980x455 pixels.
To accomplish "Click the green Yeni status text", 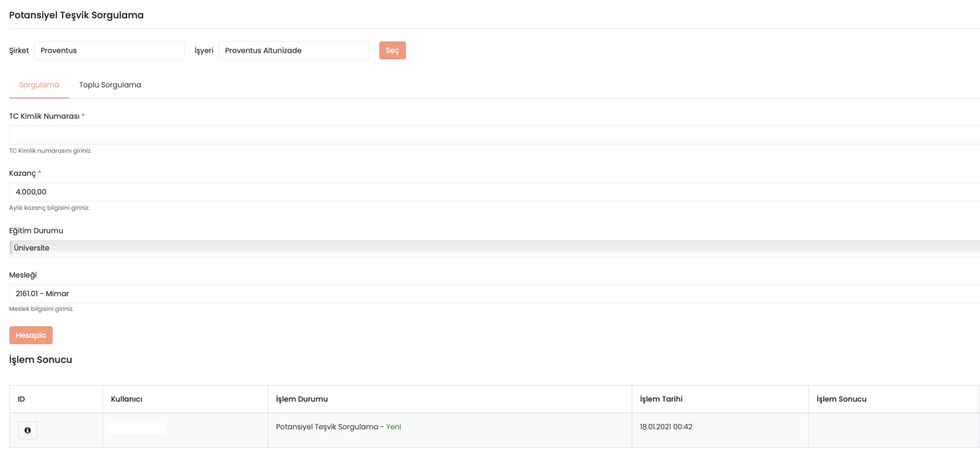I will tap(393, 427).
